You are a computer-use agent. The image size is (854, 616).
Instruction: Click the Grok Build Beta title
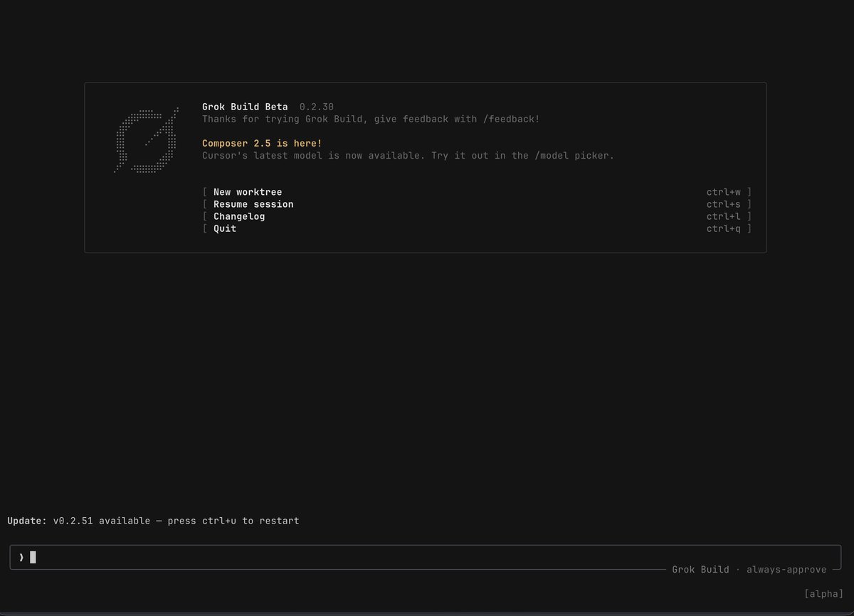pyautogui.click(x=245, y=107)
